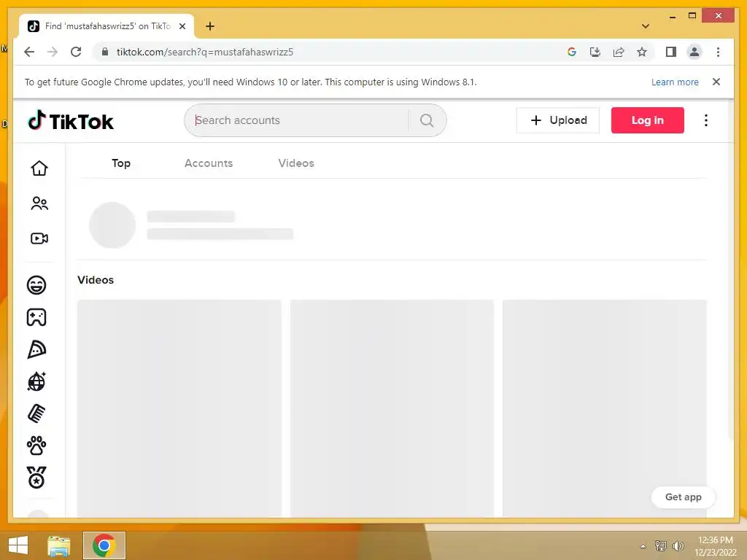Switch to the Videos results tab
This screenshot has height=560, width=747.
pyautogui.click(x=296, y=163)
